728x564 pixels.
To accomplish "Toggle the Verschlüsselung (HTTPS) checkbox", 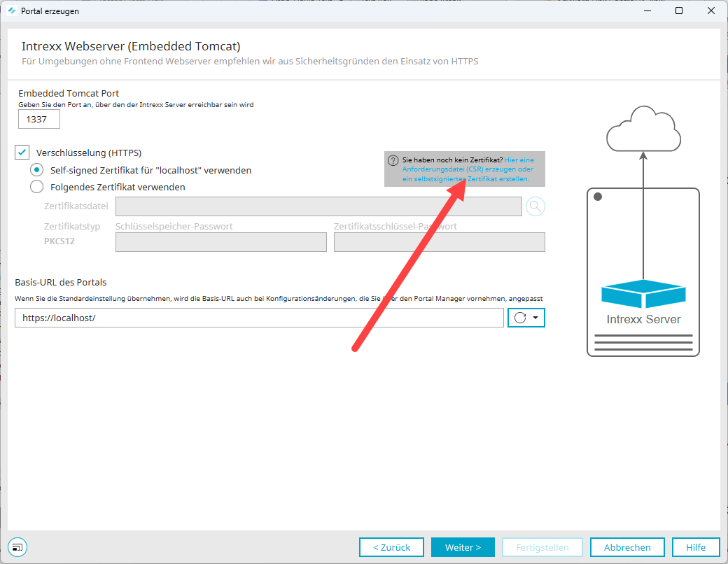I will 22,153.
